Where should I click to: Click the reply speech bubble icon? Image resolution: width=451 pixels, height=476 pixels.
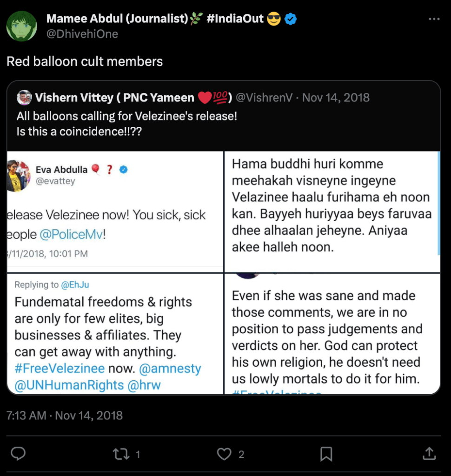point(18,454)
